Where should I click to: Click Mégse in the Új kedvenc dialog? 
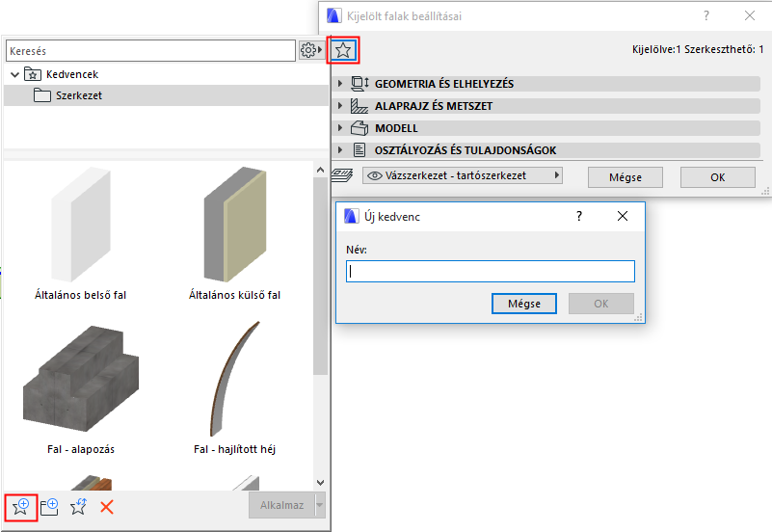click(x=524, y=304)
